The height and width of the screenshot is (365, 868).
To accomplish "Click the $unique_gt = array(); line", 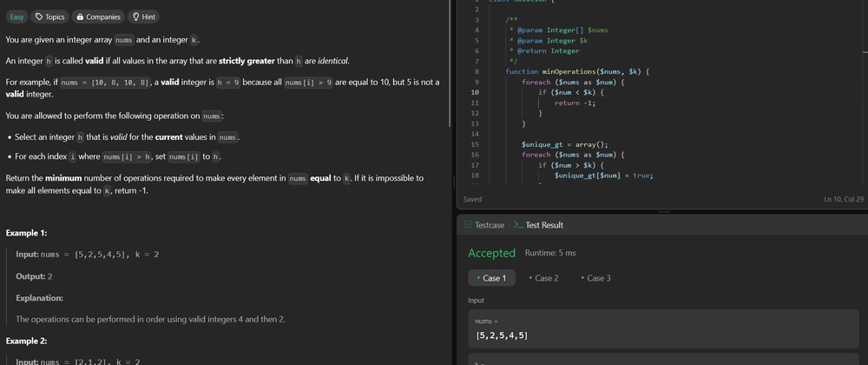I will coord(565,144).
